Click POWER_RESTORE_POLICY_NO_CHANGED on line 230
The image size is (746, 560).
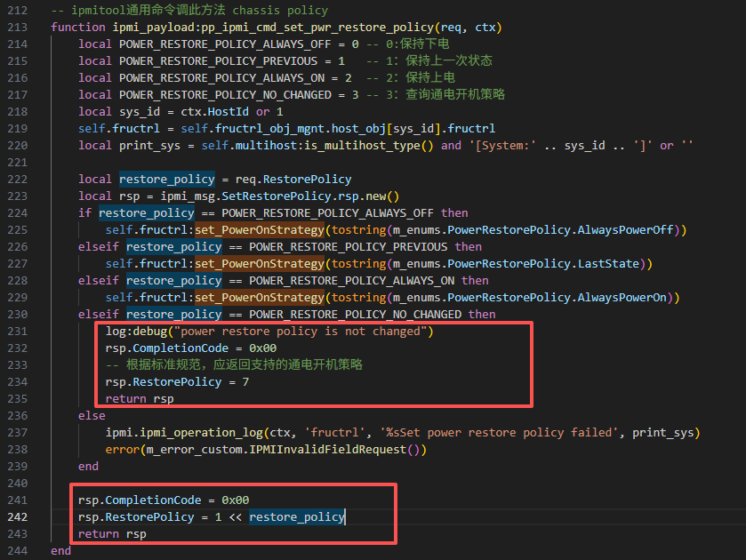tap(356, 315)
